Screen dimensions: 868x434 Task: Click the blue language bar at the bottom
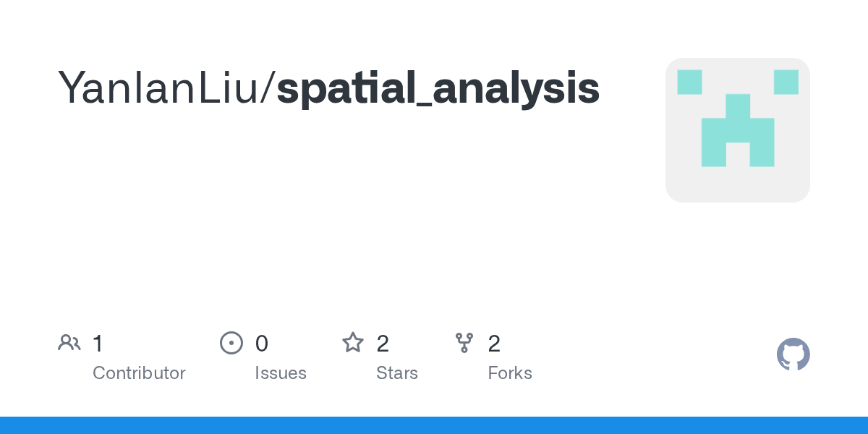coord(434,425)
